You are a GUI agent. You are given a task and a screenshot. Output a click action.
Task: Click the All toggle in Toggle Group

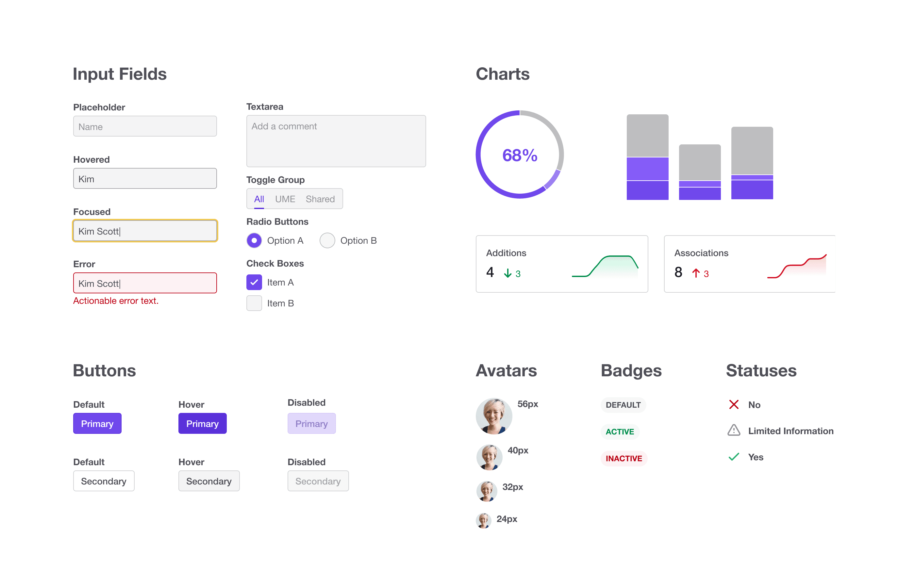[259, 199]
